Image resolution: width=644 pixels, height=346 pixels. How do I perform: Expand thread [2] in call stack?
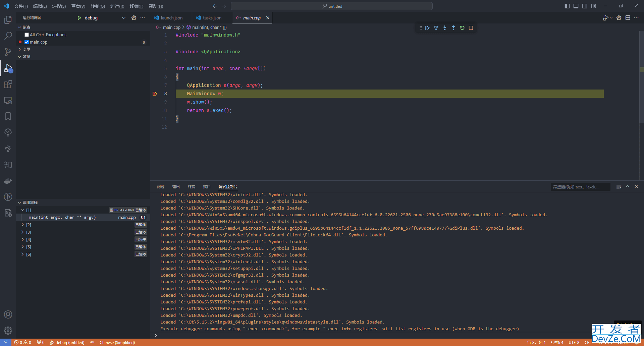(x=22, y=225)
